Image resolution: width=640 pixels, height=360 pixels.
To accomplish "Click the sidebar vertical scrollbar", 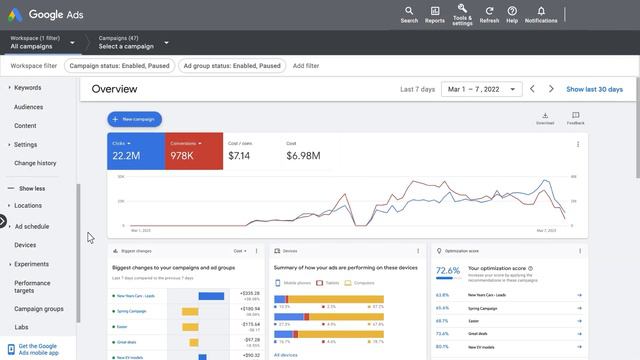I will (x=78, y=253).
